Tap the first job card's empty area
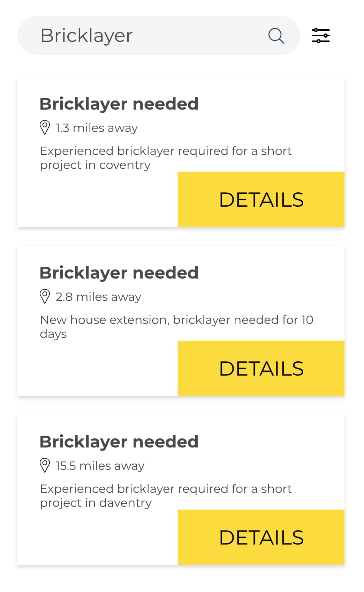364x592 pixels. coord(98,199)
